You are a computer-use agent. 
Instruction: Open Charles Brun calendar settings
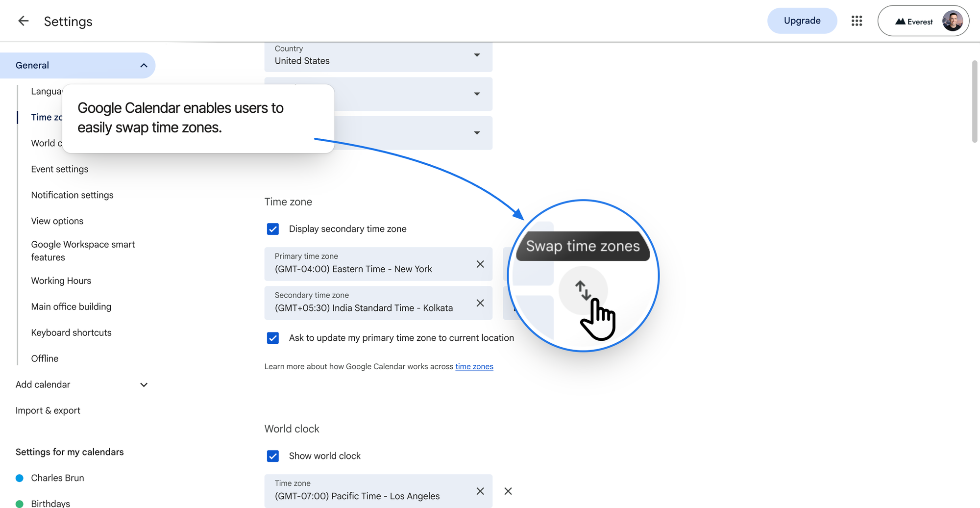pyautogui.click(x=57, y=478)
